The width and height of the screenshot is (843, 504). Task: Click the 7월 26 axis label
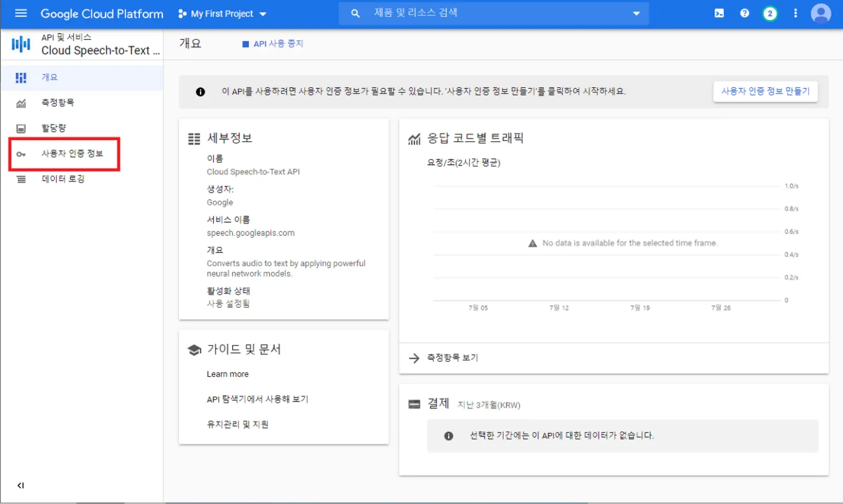(721, 308)
